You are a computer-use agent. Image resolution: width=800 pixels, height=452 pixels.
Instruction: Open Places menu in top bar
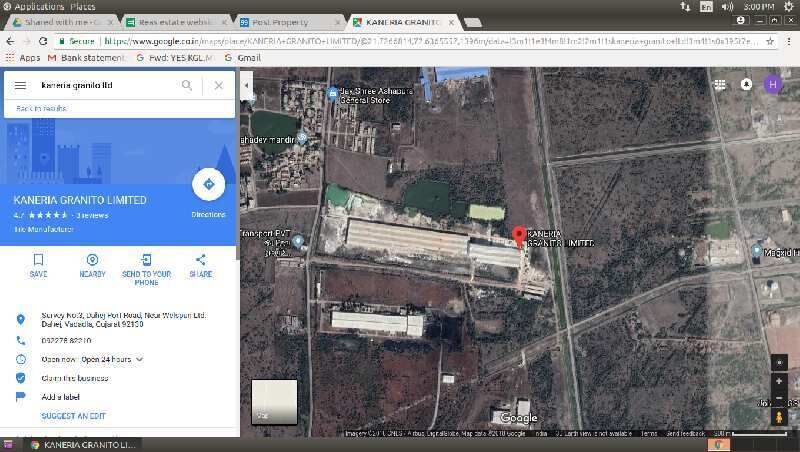coord(83,7)
